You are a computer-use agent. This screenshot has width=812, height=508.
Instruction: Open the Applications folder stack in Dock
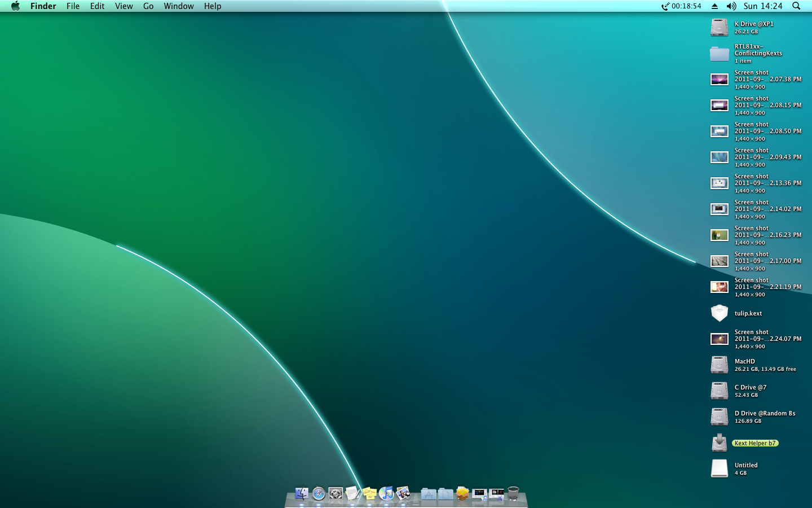pos(429,494)
